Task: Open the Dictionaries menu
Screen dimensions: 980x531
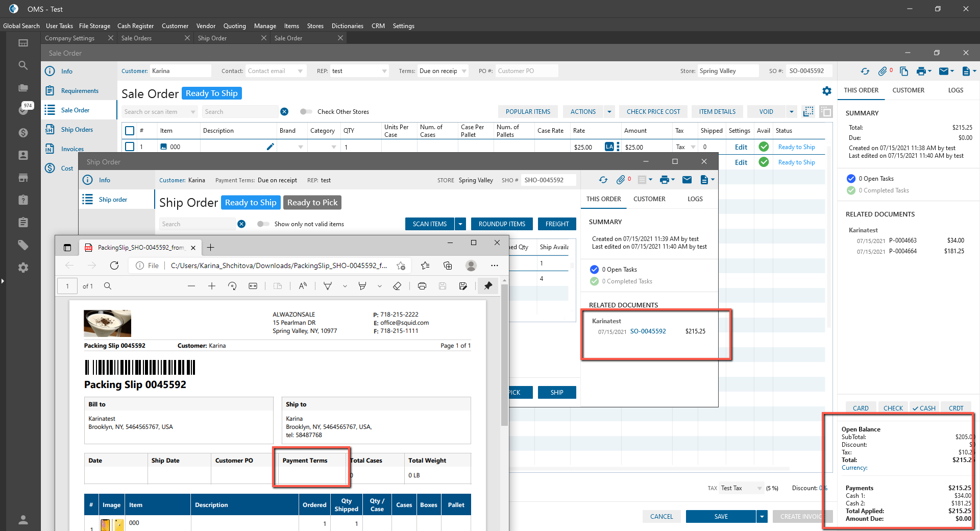Action: point(347,26)
